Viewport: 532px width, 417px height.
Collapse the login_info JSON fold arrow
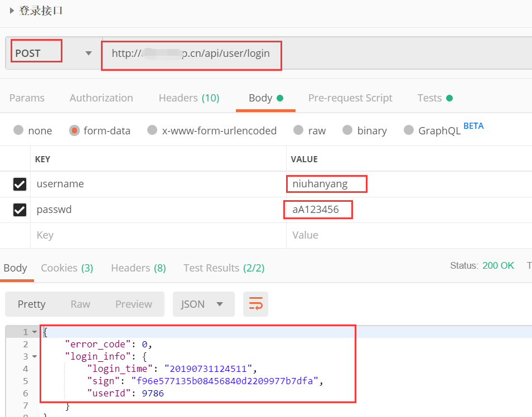[35, 356]
